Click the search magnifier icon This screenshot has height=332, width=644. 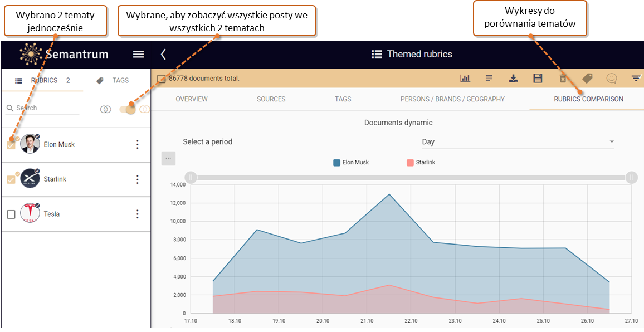click(10, 109)
